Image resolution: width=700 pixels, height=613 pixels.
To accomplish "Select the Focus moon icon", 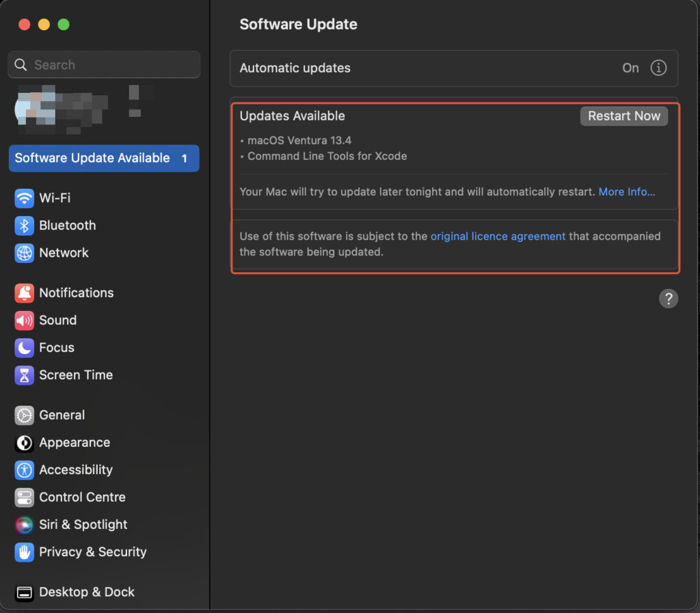I will pos(24,348).
